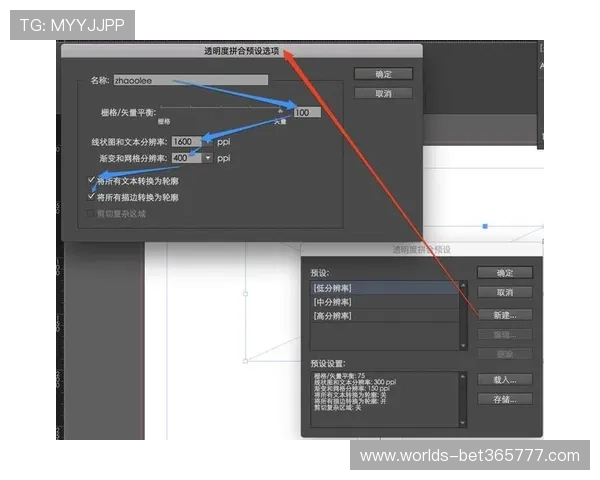Click the 栅格/矢量平衡 value box showing 100

307,113
